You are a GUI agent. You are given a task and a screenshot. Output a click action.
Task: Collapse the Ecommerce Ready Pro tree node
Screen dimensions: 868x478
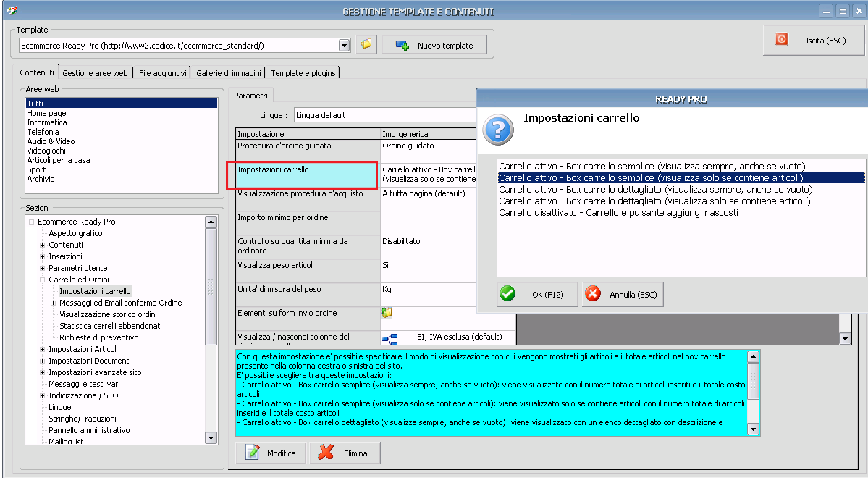(32, 222)
